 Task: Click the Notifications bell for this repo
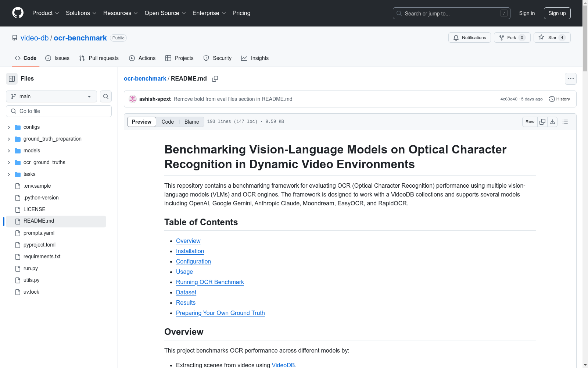click(469, 37)
